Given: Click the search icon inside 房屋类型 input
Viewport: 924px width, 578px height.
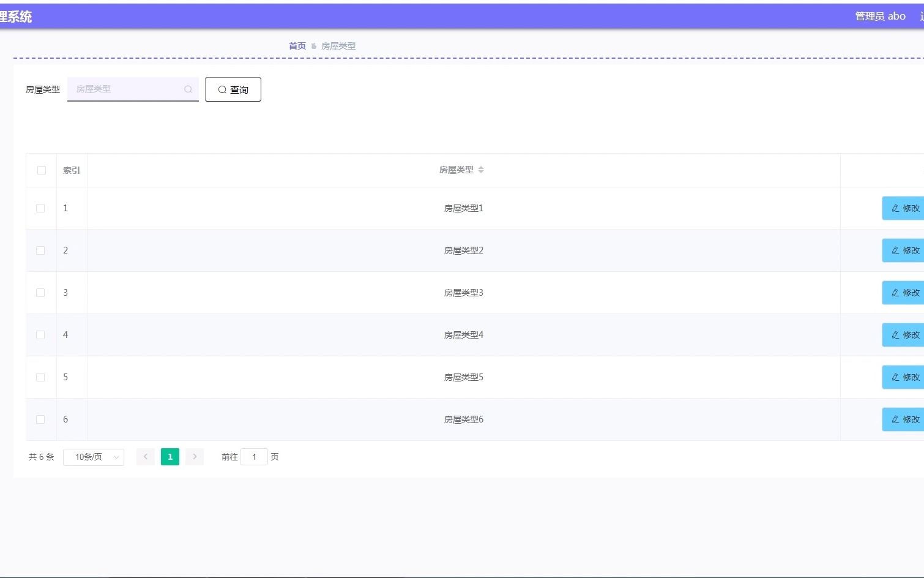Looking at the screenshot, I should [188, 89].
